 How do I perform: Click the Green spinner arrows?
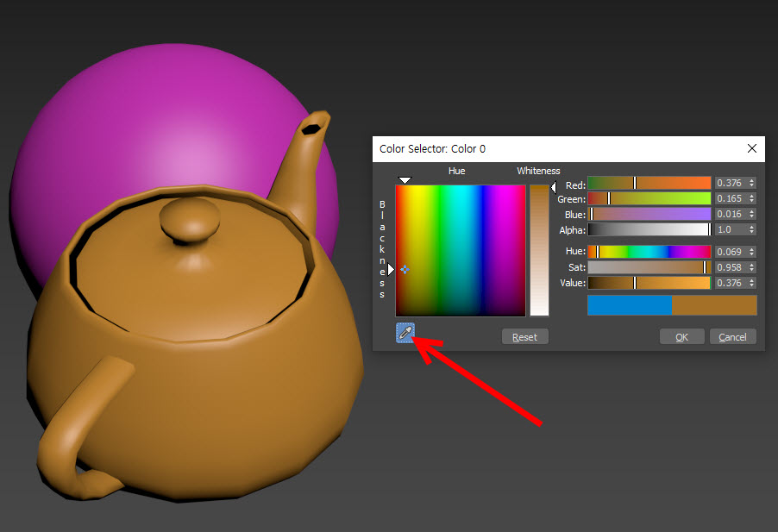[752, 198]
